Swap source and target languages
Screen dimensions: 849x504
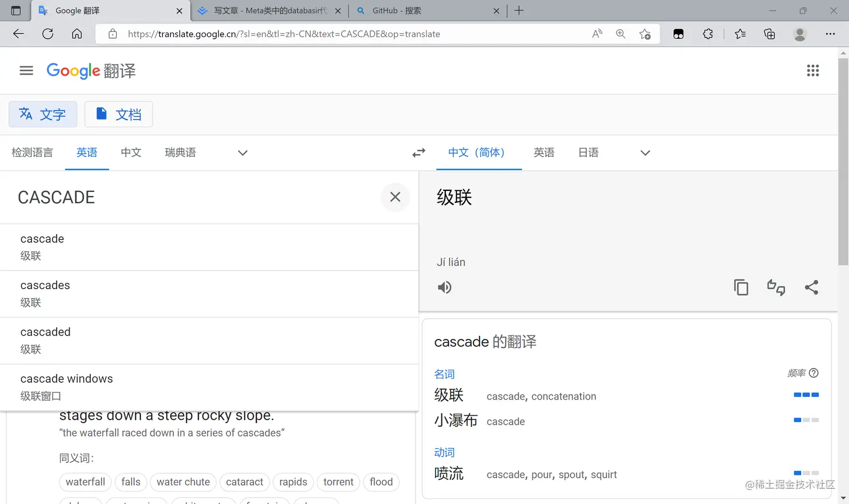click(419, 153)
